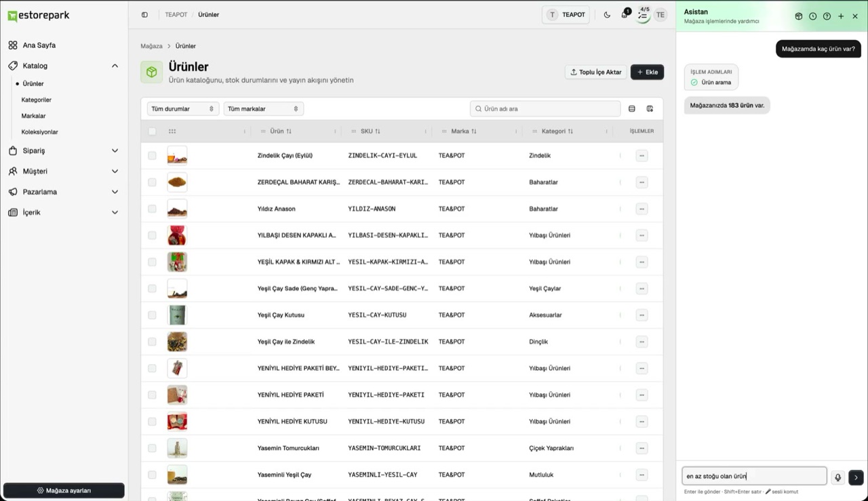Select Ürünler in Katalog submenu
Viewport: 868px width, 501px height.
33,84
